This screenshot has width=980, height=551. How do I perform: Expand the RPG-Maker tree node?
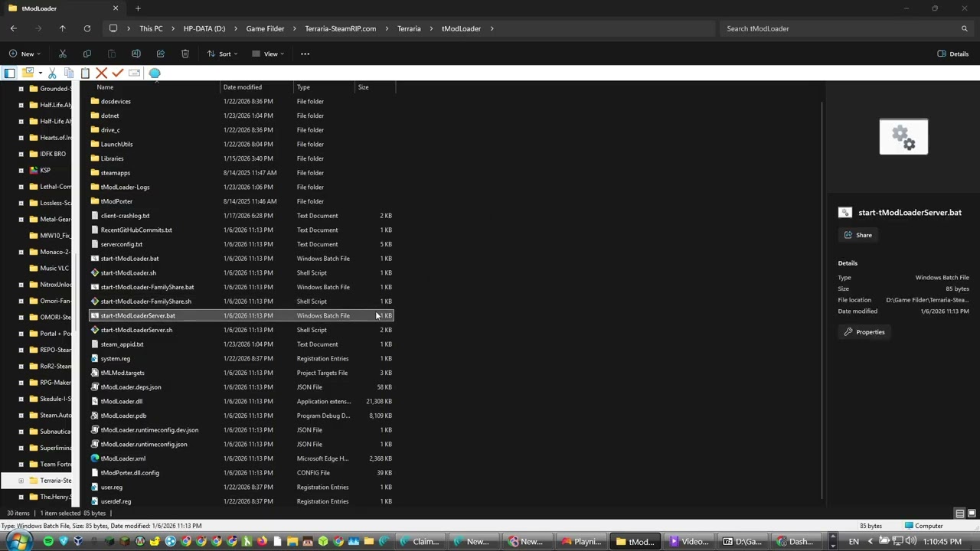[x=21, y=383]
